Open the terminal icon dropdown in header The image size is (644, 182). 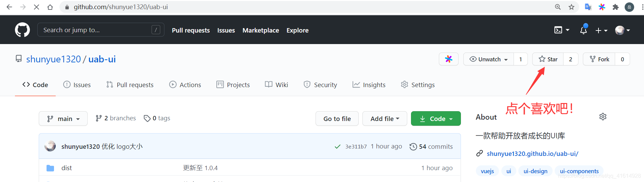point(562,30)
